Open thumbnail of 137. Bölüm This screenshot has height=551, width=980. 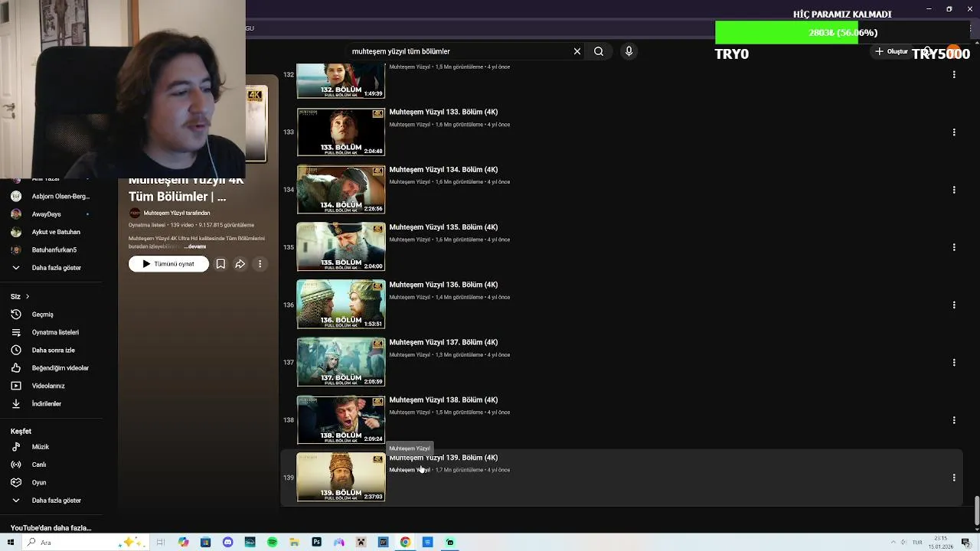pyautogui.click(x=341, y=362)
